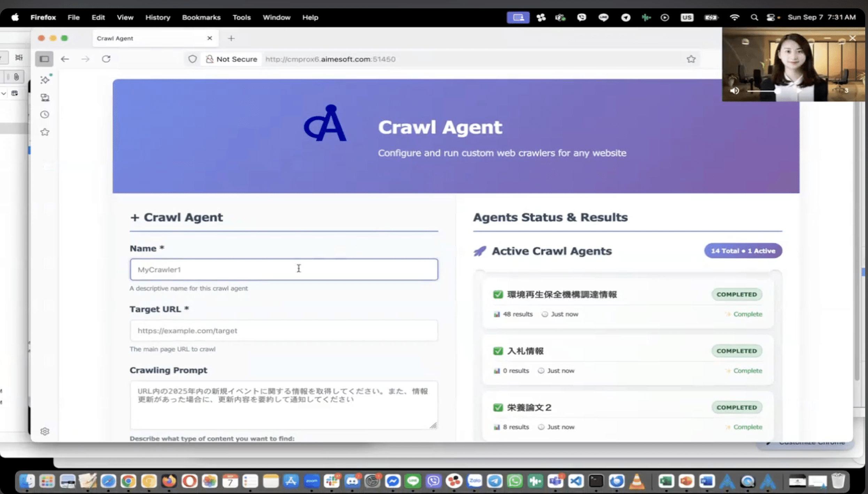Open sidebar settings gear icon
The image size is (868, 494).
click(45, 431)
